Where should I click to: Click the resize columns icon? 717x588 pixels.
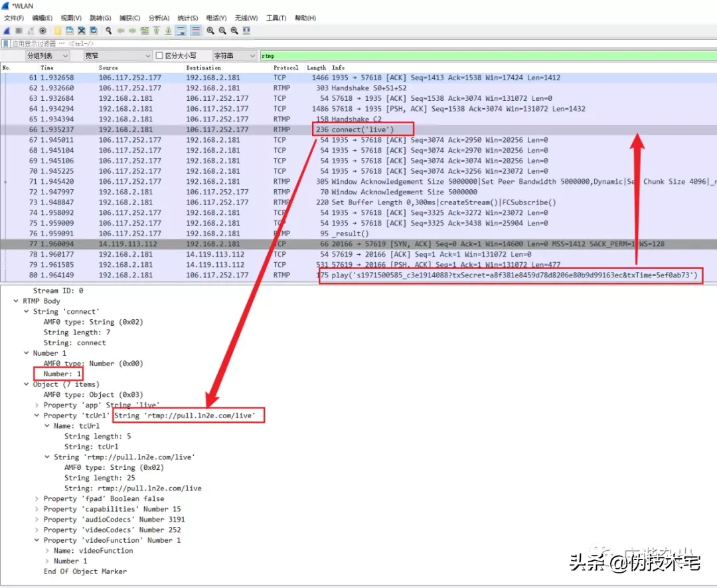(246, 31)
